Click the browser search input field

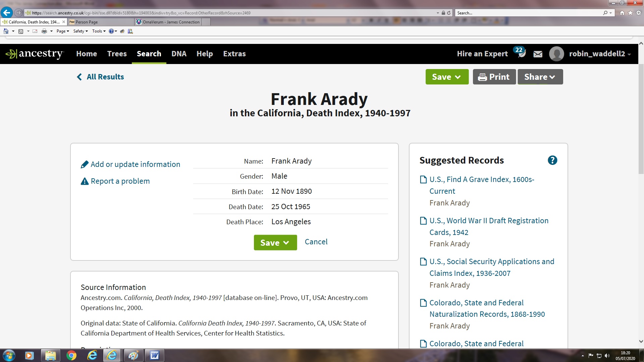pos(528,13)
